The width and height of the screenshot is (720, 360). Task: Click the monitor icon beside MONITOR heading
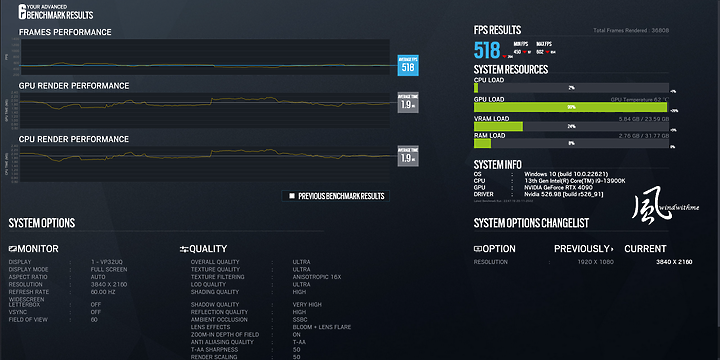[13, 249]
